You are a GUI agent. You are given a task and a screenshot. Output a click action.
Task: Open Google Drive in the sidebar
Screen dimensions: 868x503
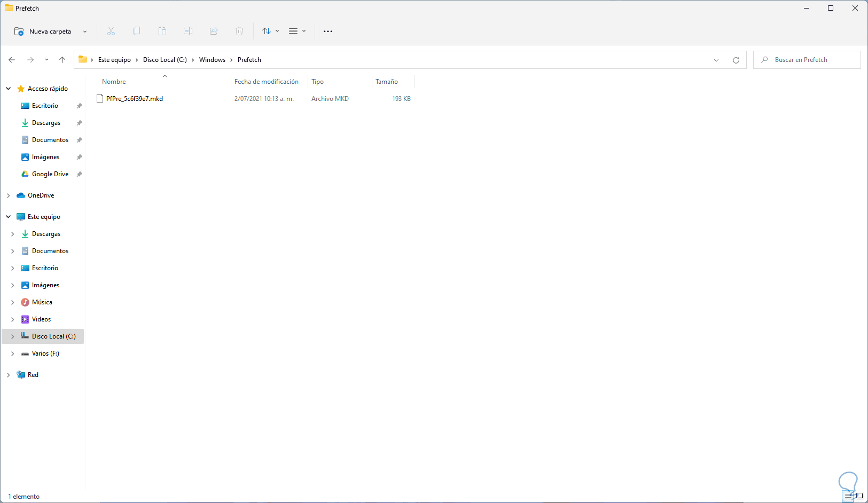(50, 174)
